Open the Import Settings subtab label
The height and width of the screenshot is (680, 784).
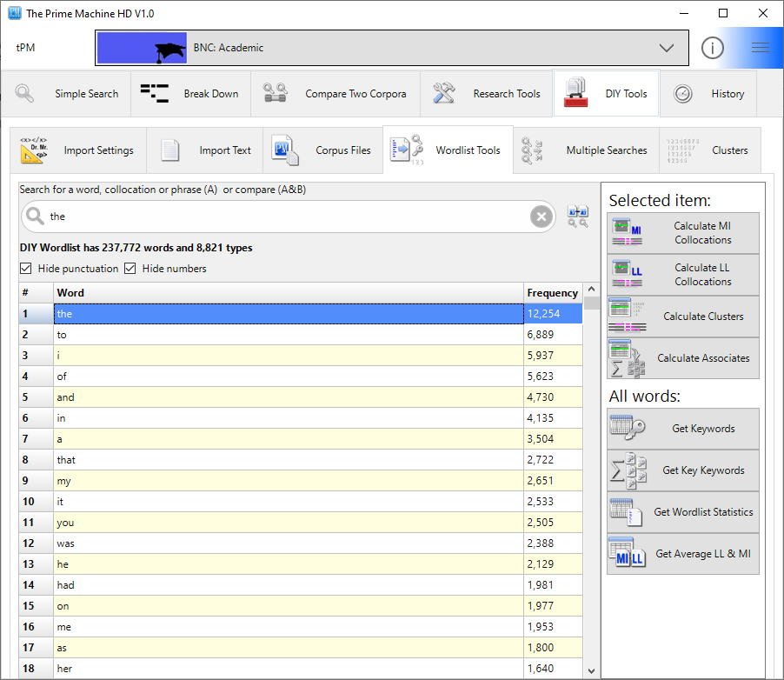click(x=98, y=150)
